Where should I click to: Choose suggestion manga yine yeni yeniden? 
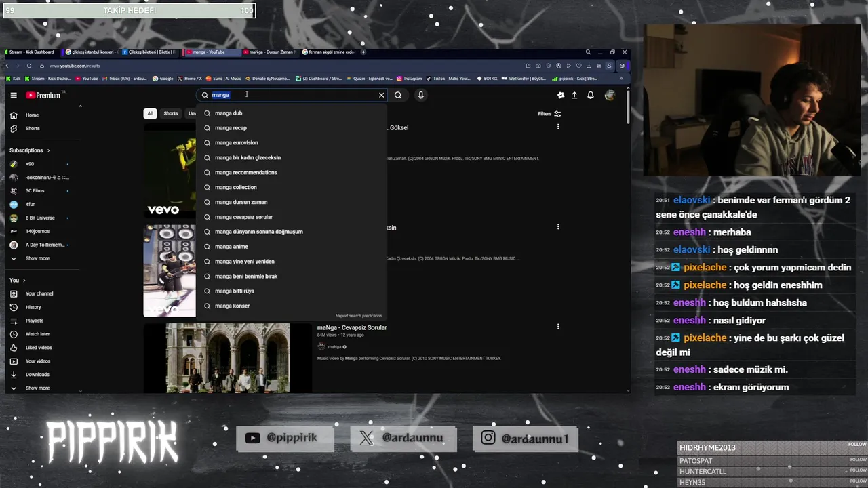coord(292,262)
